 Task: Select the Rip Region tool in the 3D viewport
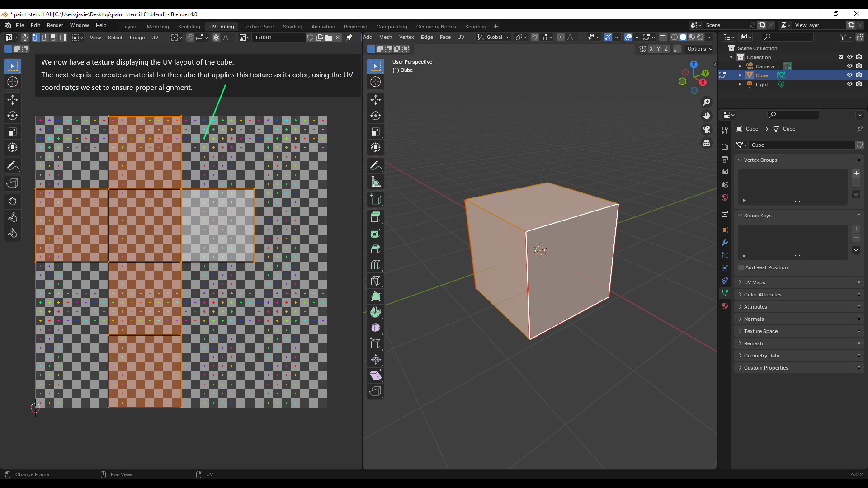pos(376,391)
